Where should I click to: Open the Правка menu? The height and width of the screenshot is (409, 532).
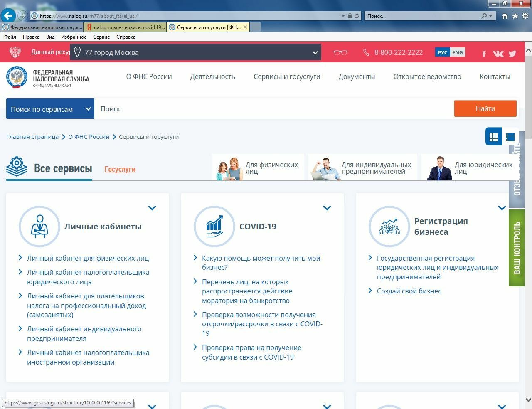pyautogui.click(x=31, y=37)
